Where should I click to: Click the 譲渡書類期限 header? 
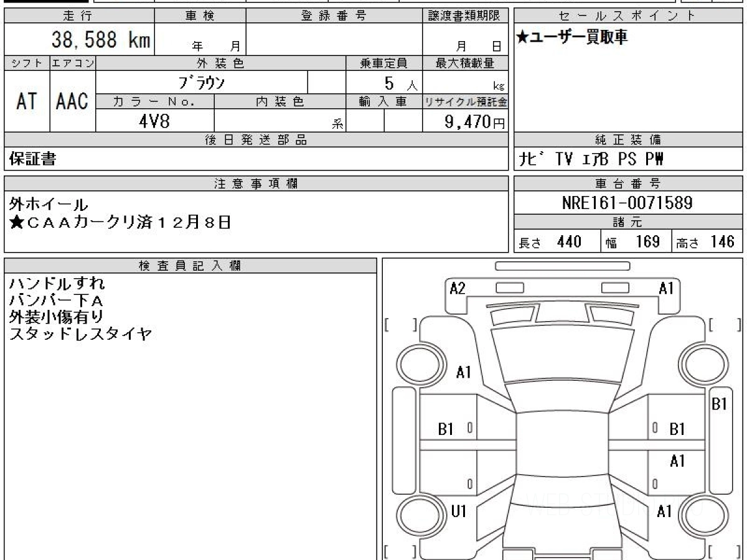tap(466, 16)
